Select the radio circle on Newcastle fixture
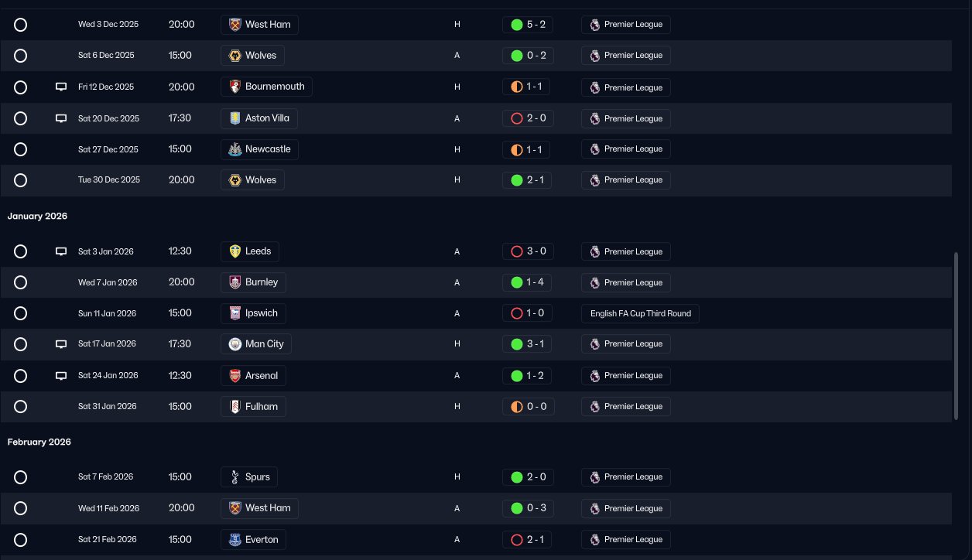 [x=21, y=149]
